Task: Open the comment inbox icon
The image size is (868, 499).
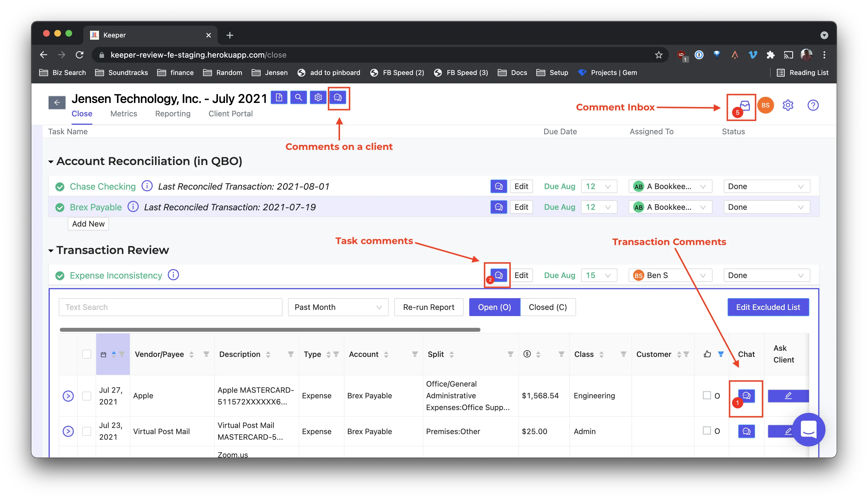Action: [x=744, y=106]
